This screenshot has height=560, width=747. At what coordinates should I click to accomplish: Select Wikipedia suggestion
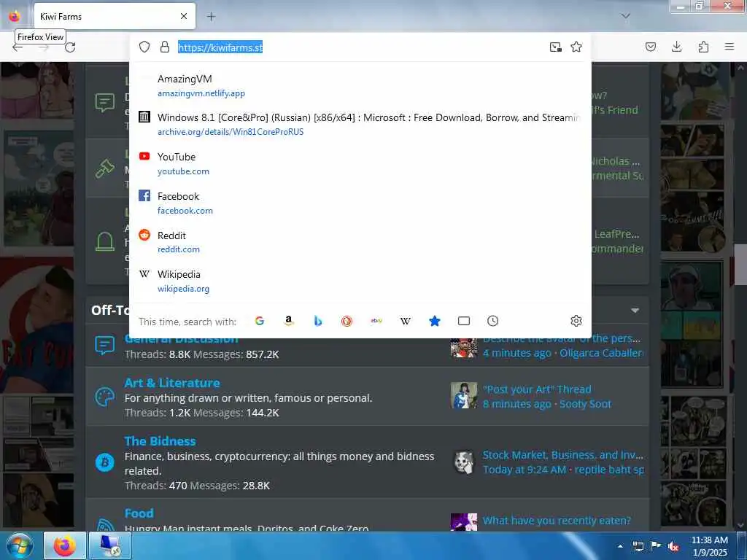click(x=360, y=281)
